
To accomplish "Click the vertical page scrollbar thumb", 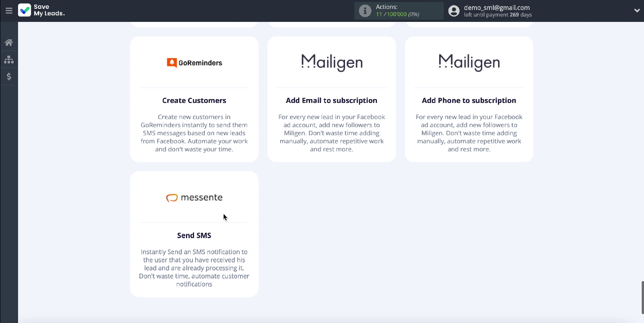I will pyautogui.click(x=642, y=298).
